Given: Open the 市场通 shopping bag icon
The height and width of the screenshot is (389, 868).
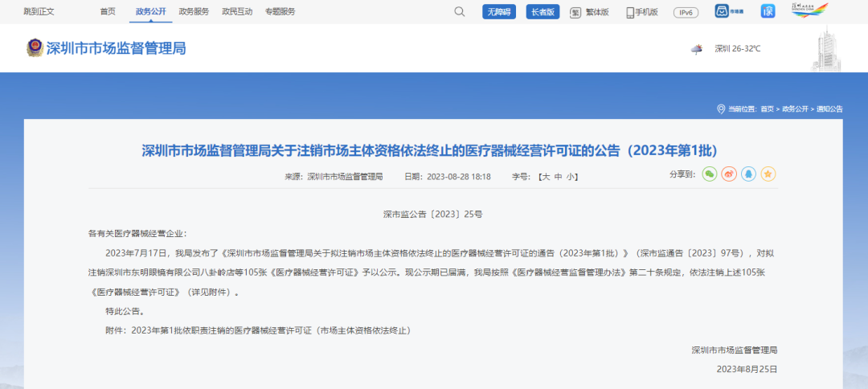Looking at the screenshot, I should click(x=722, y=11).
